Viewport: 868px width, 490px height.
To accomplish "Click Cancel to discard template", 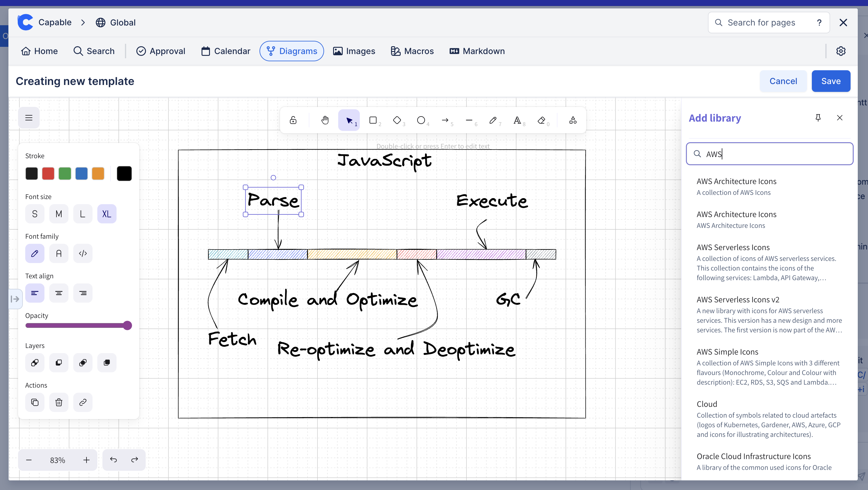I will pyautogui.click(x=783, y=80).
